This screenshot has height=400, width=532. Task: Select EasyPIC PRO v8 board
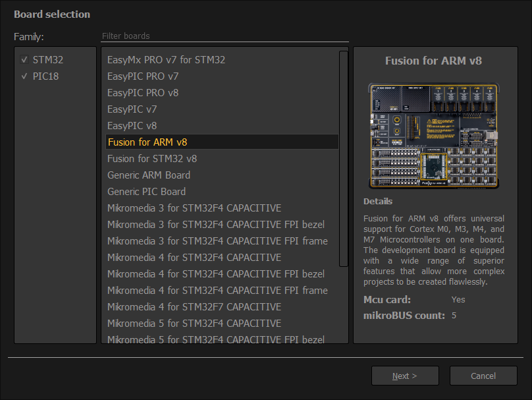(223, 93)
